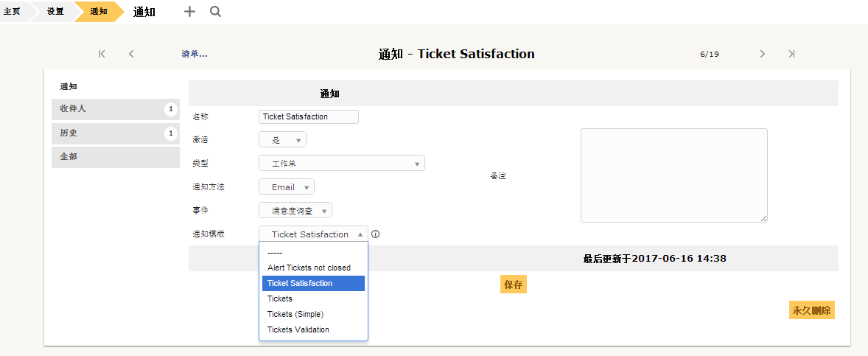868x356 pixels.
Task: Expand the 类型 dropdown showing 工作单
Action: [342, 164]
